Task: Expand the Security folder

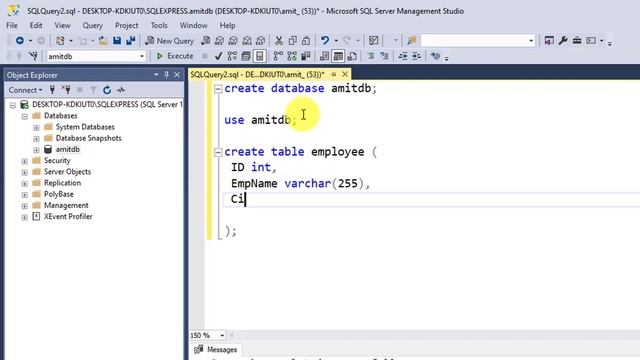Action: click(x=24, y=161)
